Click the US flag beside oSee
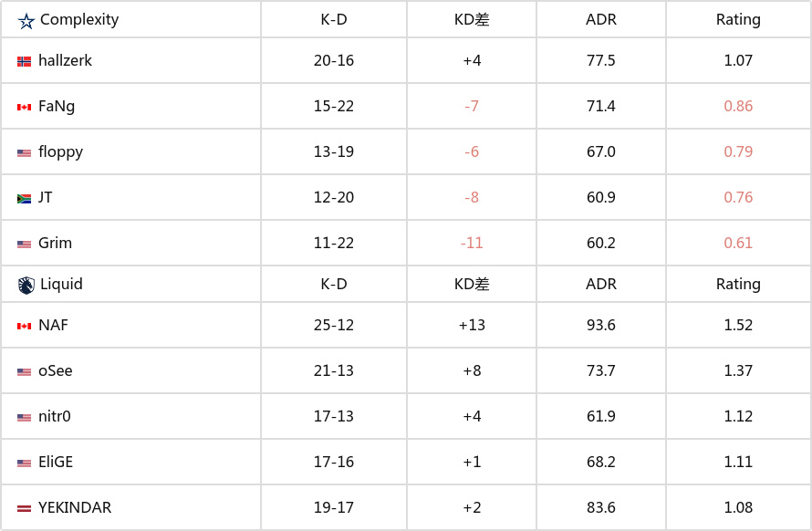This screenshot has width=812, height=531. click(x=24, y=371)
